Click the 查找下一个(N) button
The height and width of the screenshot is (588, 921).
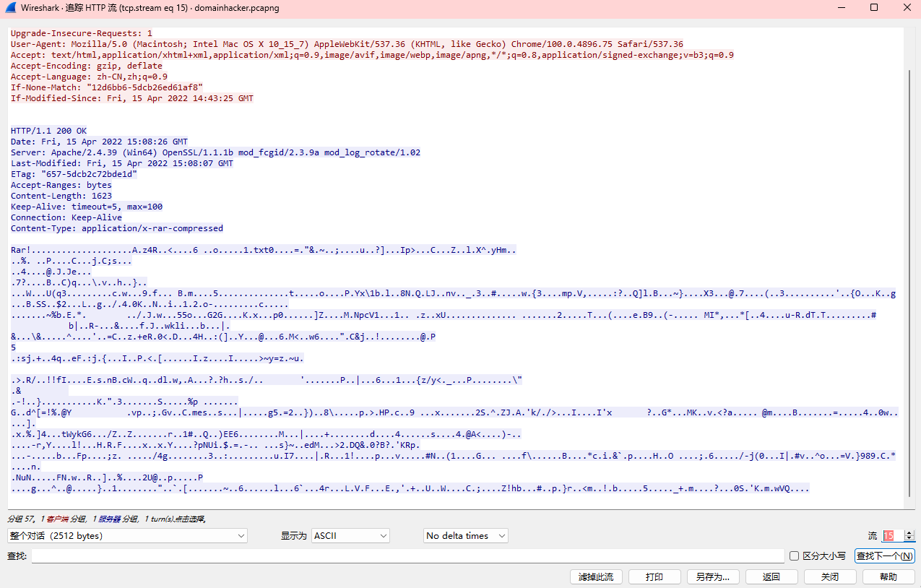coord(884,556)
